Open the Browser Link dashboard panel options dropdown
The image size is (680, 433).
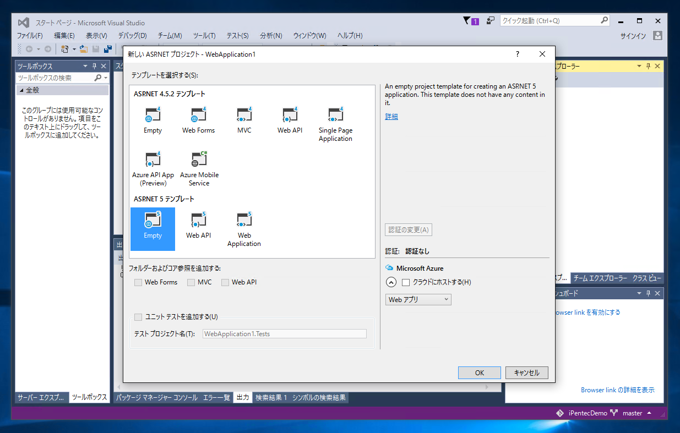(639, 293)
